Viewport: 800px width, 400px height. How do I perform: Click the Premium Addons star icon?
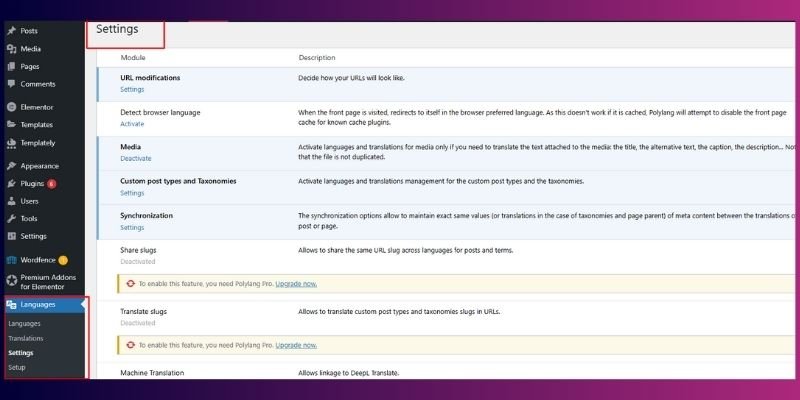12,281
